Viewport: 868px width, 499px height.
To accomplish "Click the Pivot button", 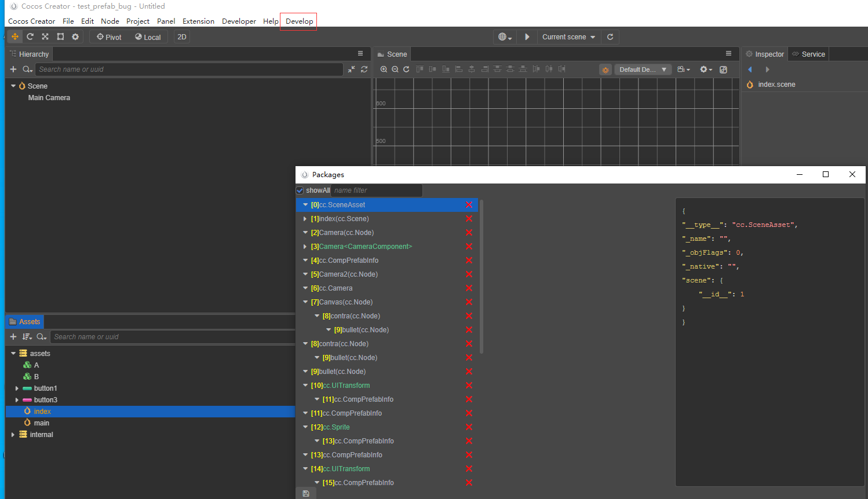I will pos(109,37).
